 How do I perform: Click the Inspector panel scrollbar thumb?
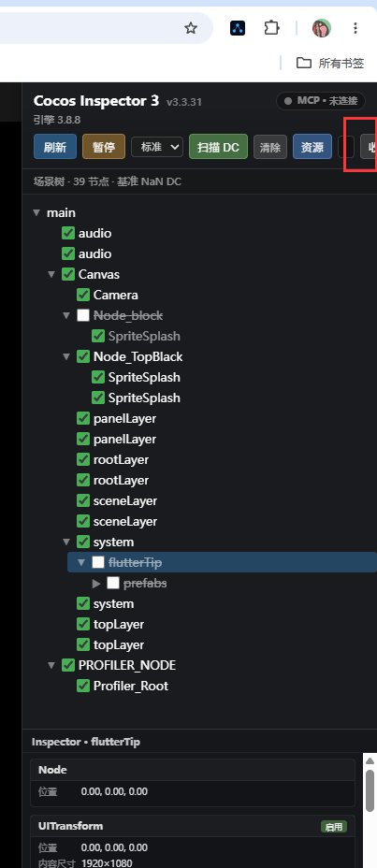tap(370, 790)
